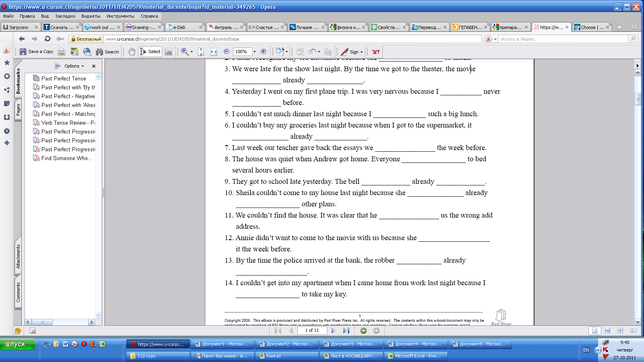
Task: Click the browser reload button
Action: pos(47,39)
